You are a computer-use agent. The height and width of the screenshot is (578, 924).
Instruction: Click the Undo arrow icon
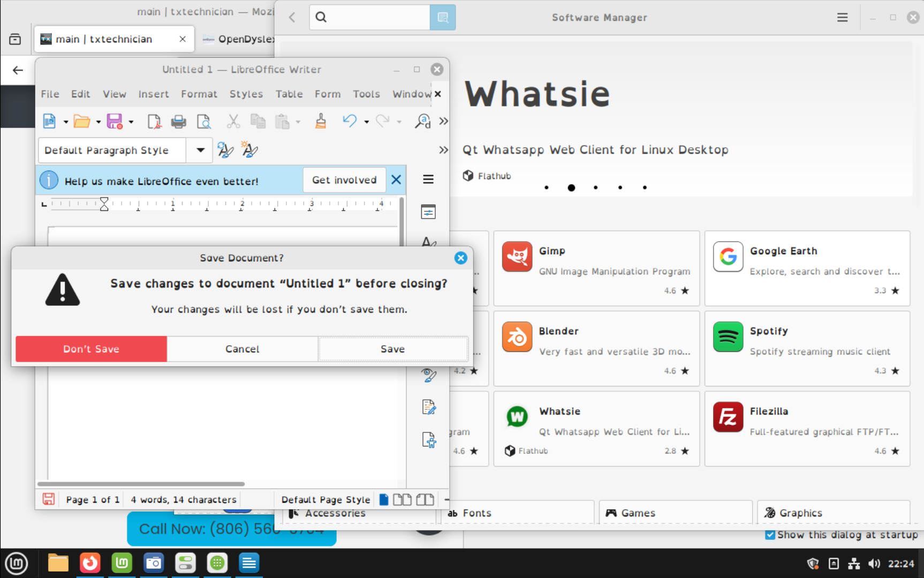(350, 121)
